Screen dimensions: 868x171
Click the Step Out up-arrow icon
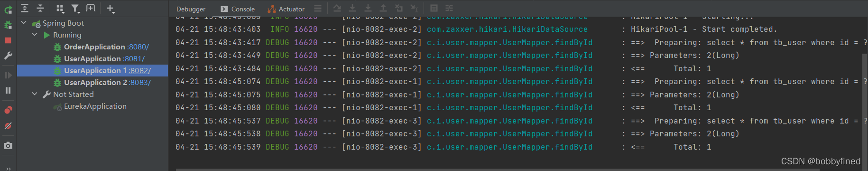pos(383,8)
